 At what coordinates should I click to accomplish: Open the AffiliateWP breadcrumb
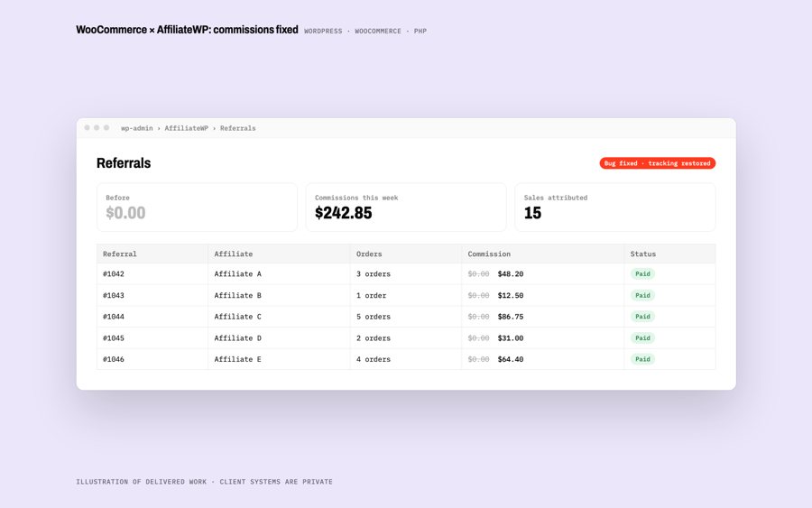(x=187, y=128)
